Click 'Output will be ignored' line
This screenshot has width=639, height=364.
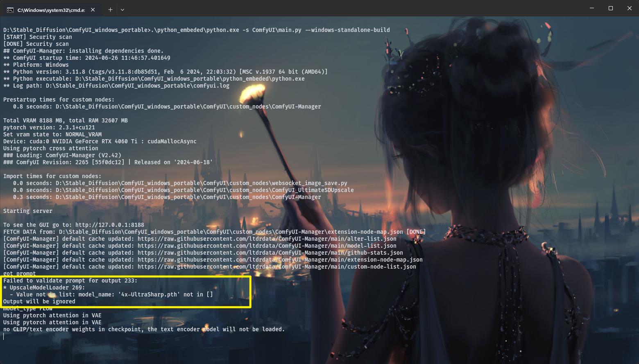tap(39, 301)
